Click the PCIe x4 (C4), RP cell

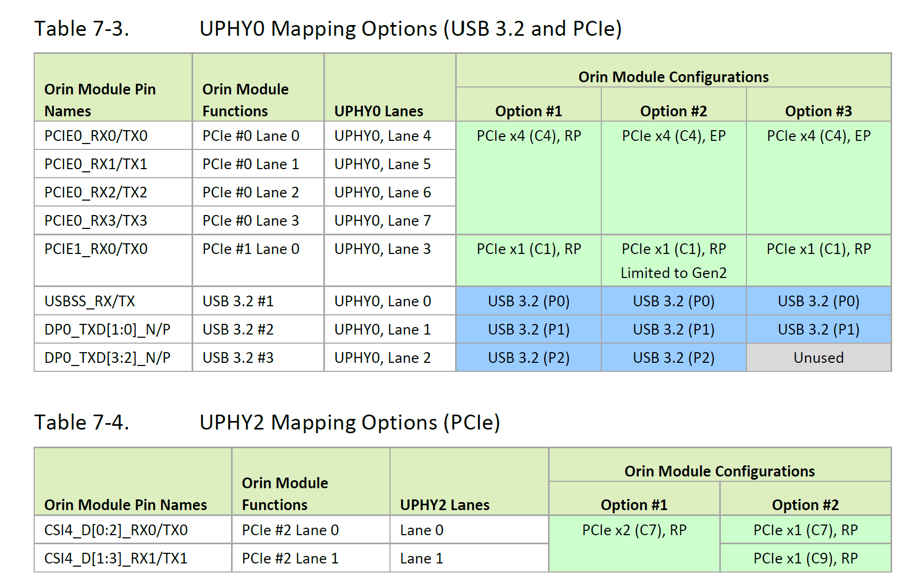click(x=528, y=178)
